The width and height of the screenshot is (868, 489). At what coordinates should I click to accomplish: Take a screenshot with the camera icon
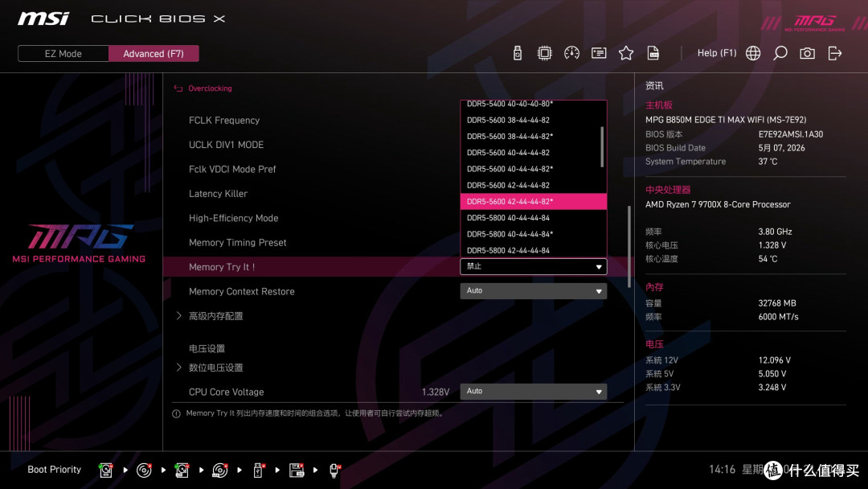click(807, 53)
